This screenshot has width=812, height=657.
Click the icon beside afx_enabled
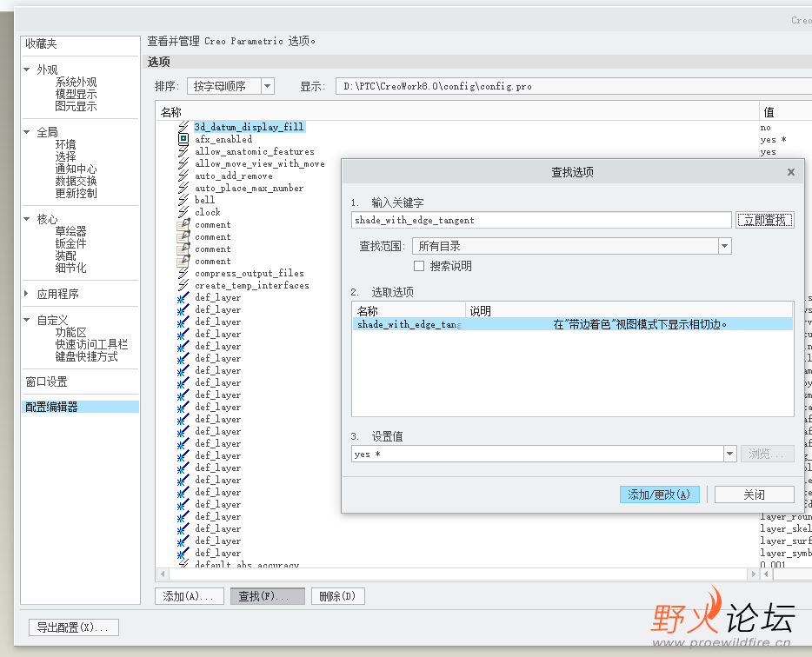tap(183, 139)
